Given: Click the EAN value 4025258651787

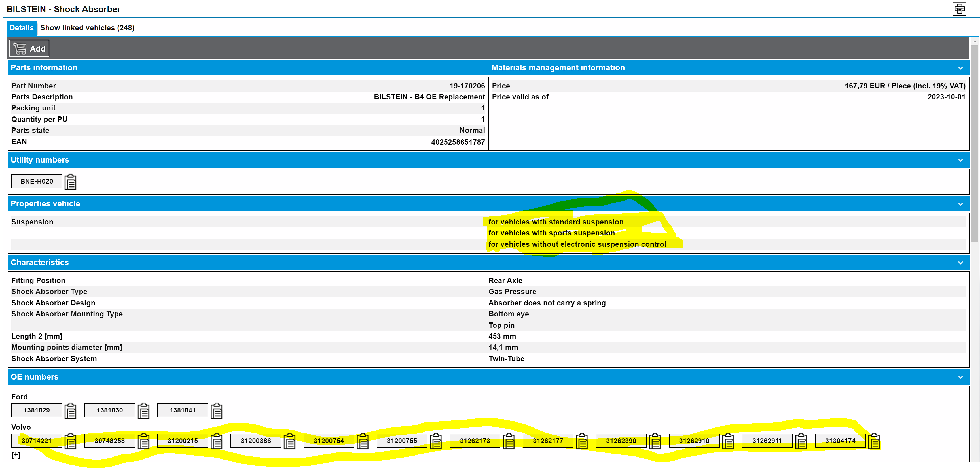Looking at the screenshot, I should coord(458,142).
